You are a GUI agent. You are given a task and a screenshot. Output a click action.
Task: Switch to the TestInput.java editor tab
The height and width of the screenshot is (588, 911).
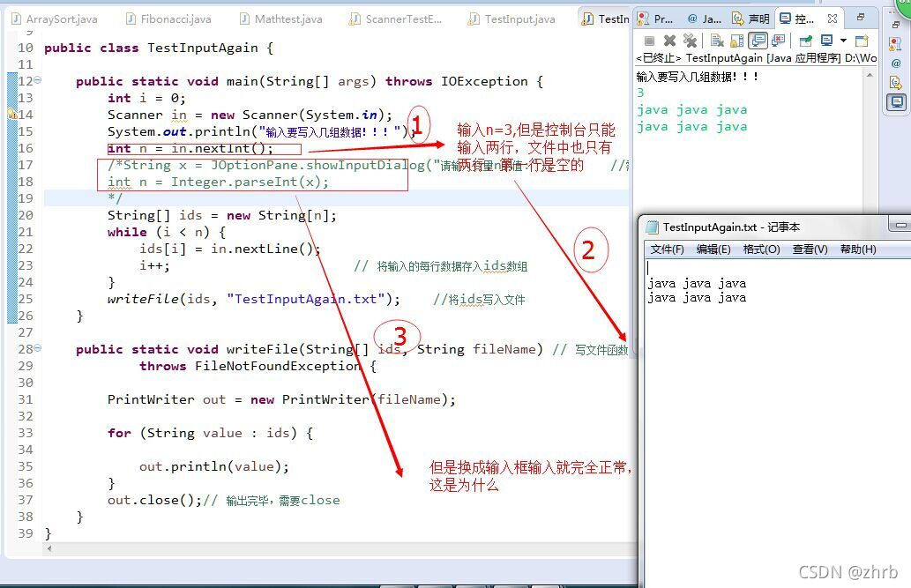(512, 19)
